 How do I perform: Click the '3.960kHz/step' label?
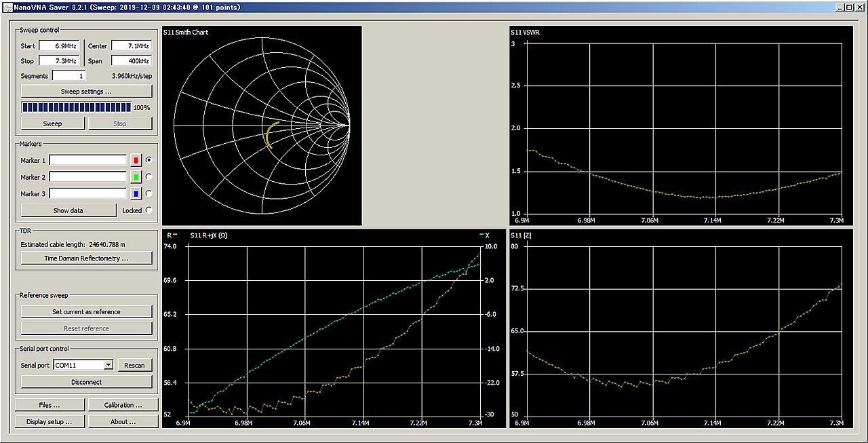pyautogui.click(x=132, y=76)
